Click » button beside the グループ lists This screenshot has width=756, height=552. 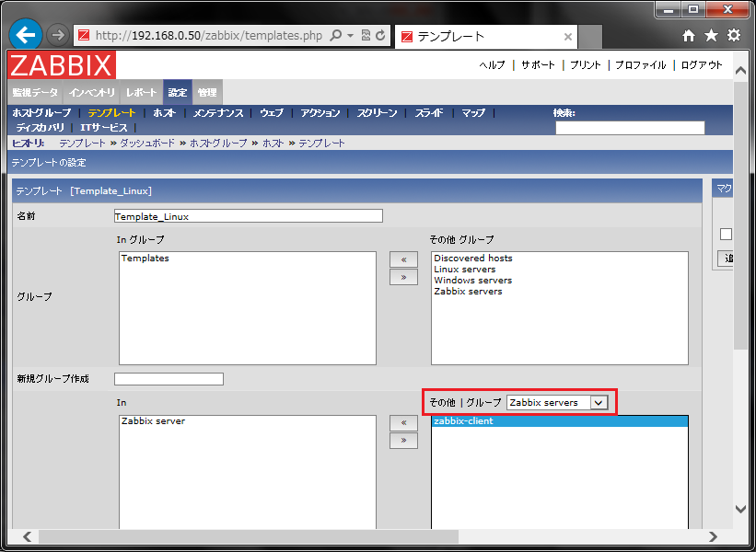pyautogui.click(x=403, y=277)
